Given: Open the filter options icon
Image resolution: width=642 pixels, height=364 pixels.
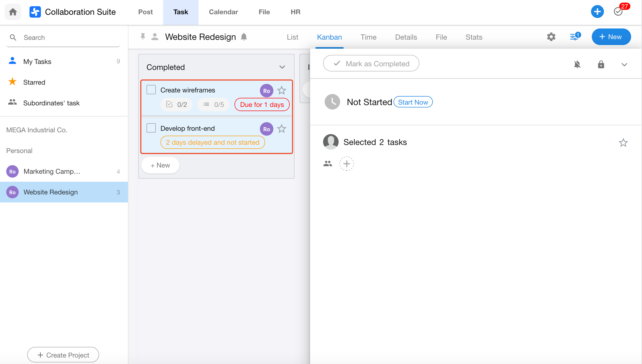Looking at the screenshot, I should point(574,37).
